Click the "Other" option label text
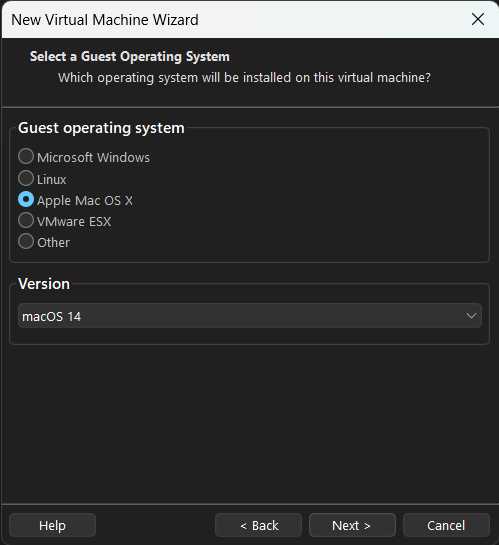 54,242
